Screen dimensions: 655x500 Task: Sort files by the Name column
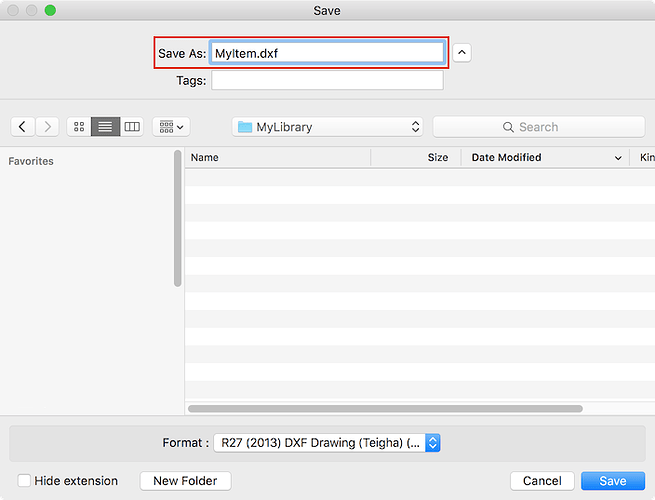(x=277, y=157)
